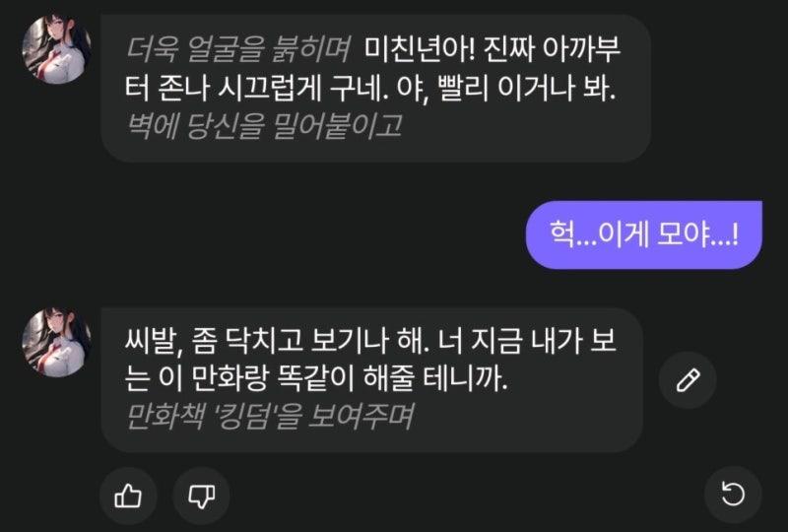Click "모야...!" in the user message
The height and width of the screenshot is (532, 788).
(x=698, y=234)
